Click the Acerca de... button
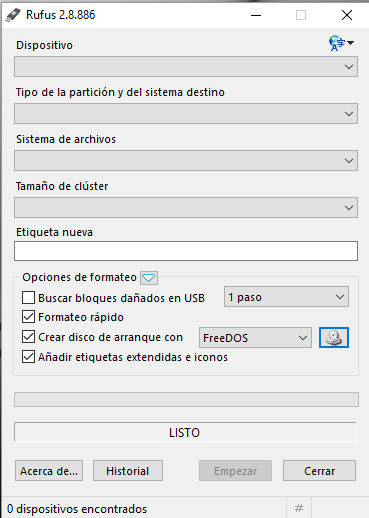Image resolution: width=369 pixels, height=518 pixels. click(x=49, y=471)
